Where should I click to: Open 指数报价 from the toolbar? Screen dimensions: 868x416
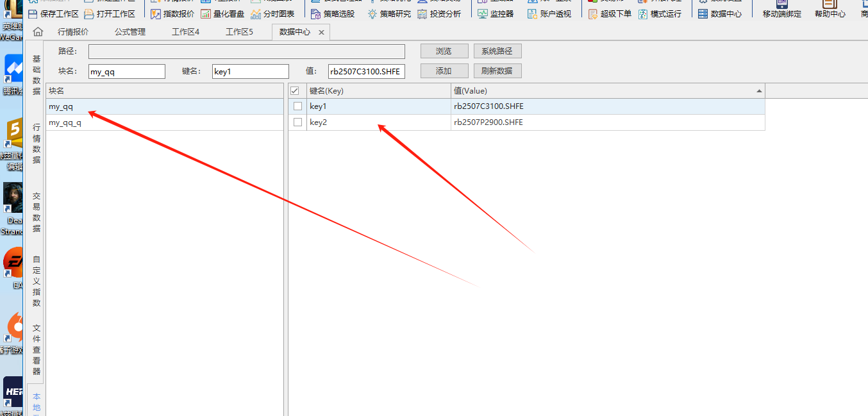coord(172,13)
